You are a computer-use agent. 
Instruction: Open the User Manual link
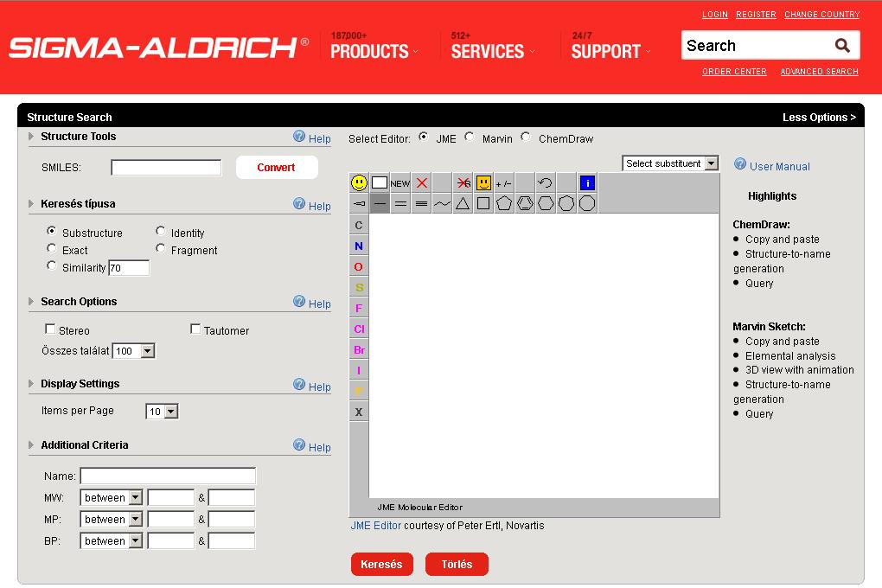point(779,167)
